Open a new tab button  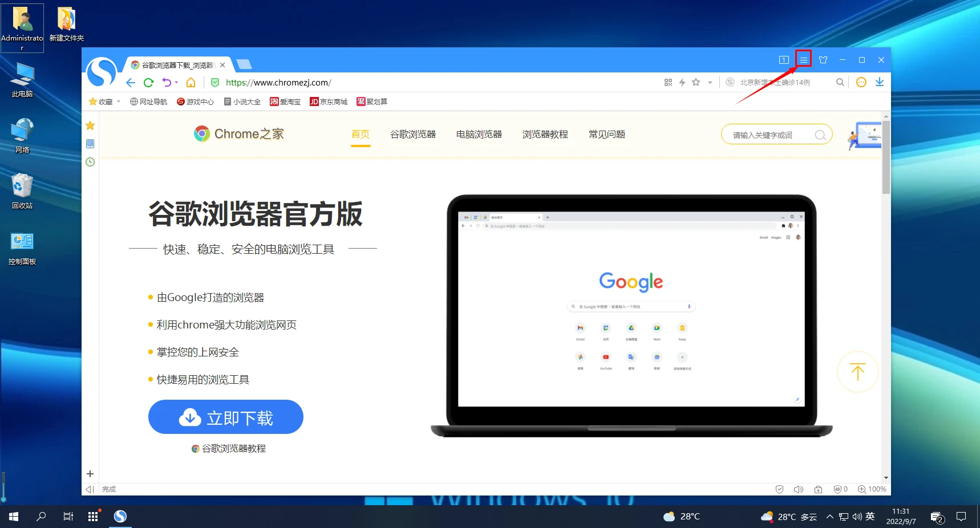(x=244, y=64)
